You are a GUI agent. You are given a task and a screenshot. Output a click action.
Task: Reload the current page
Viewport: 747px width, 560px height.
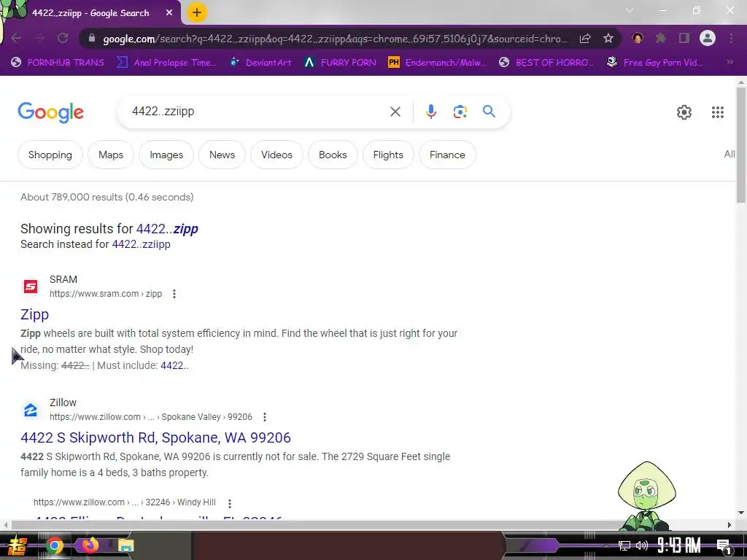[63, 38]
